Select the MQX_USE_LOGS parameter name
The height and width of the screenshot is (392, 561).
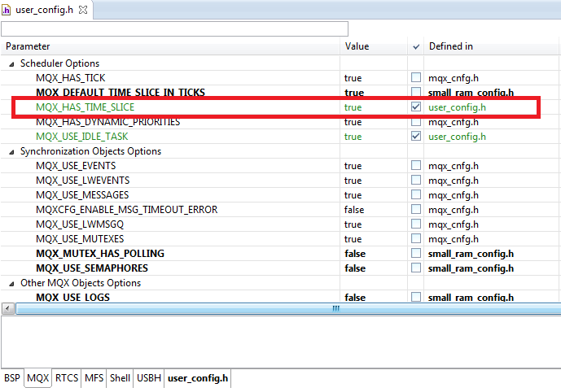point(73,298)
